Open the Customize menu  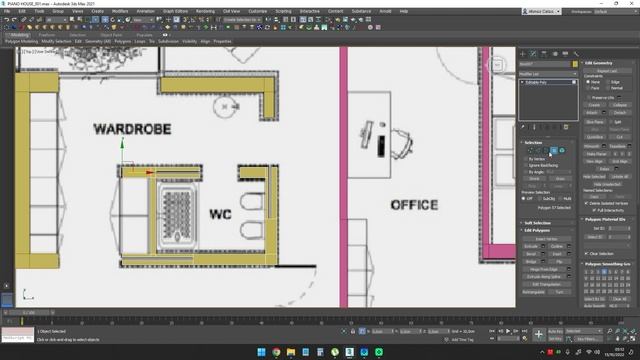click(x=258, y=11)
